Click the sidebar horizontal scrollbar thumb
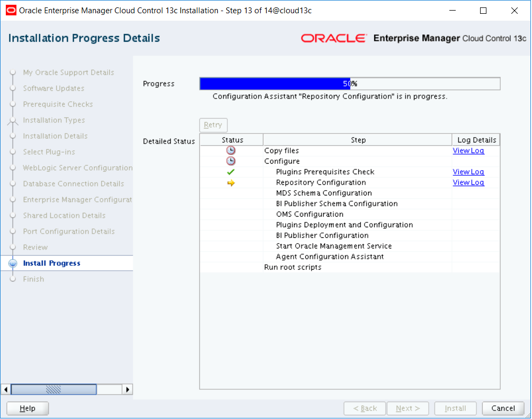The height and width of the screenshot is (419, 532). 54,389
